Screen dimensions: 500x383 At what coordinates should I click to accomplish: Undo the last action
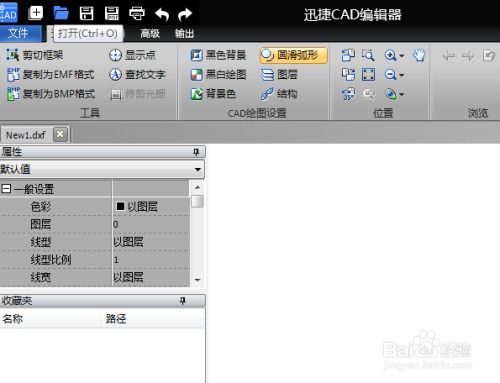click(162, 14)
